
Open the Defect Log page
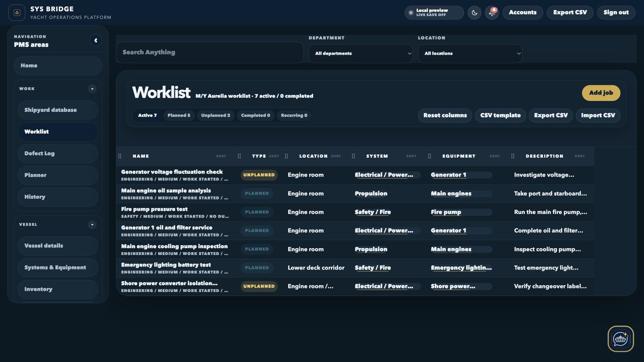pyautogui.click(x=58, y=153)
